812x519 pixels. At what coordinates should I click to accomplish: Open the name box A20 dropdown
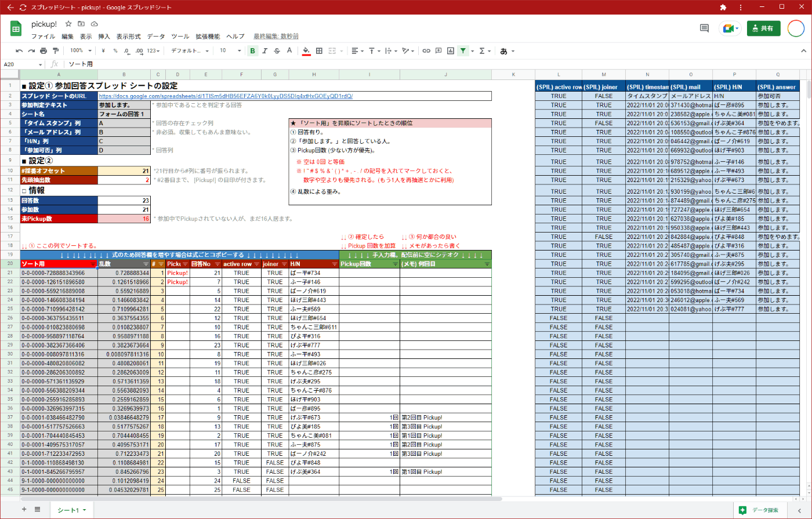coord(41,64)
